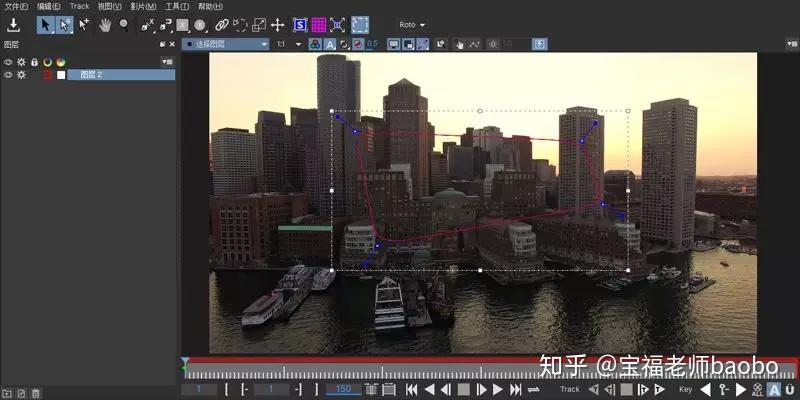This screenshot has width=800, height=400.
Task: Toggle the overlapping-squares mattes view icon
Action: point(408,44)
